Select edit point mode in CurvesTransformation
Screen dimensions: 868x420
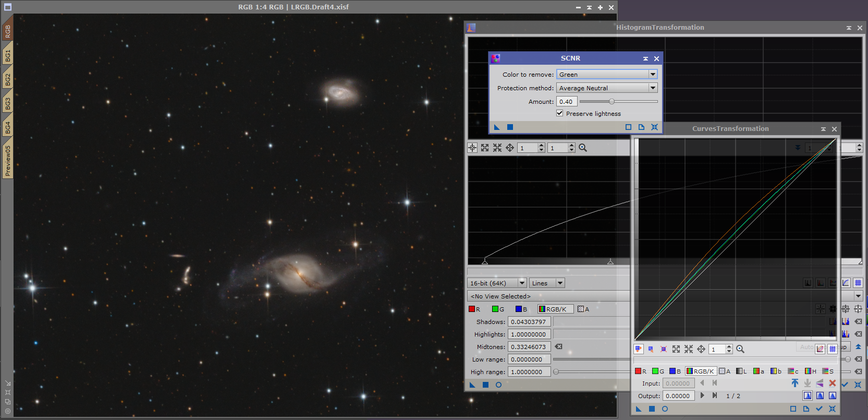click(639, 349)
